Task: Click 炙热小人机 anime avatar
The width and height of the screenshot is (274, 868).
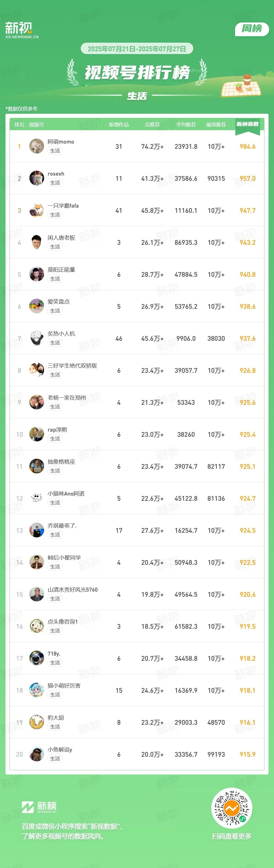Action: [x=36, y=338]
